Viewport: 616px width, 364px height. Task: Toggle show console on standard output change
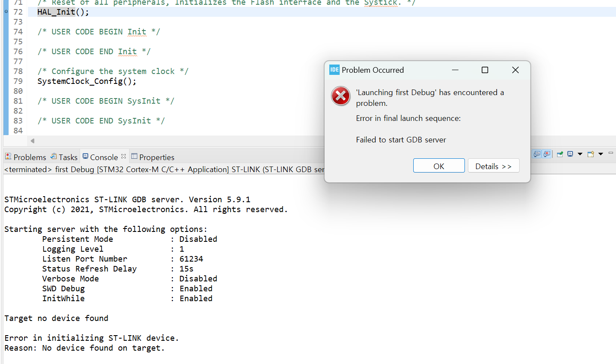click(x=536, y=154)
